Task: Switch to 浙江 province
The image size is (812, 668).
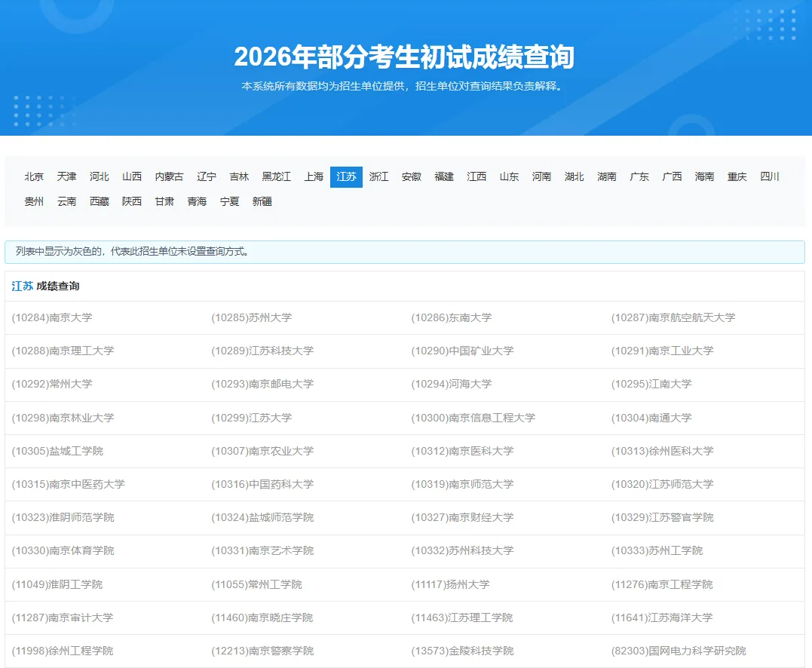Action: tap(379, 176)
